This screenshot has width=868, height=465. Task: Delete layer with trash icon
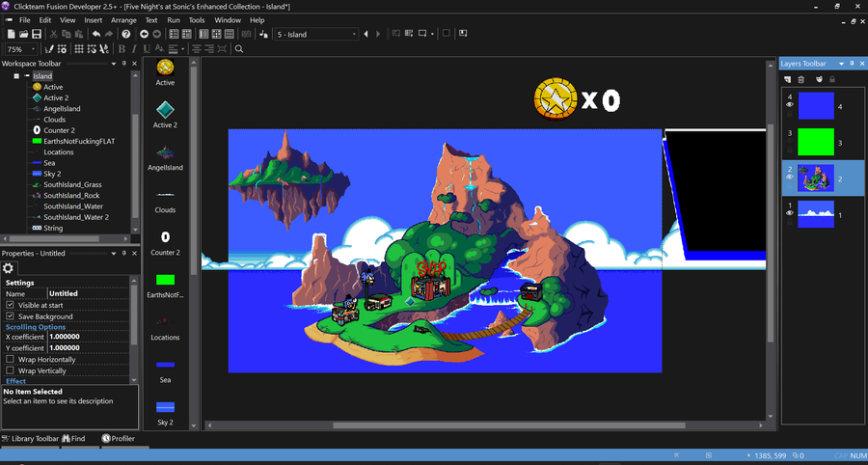coord(801,80)
